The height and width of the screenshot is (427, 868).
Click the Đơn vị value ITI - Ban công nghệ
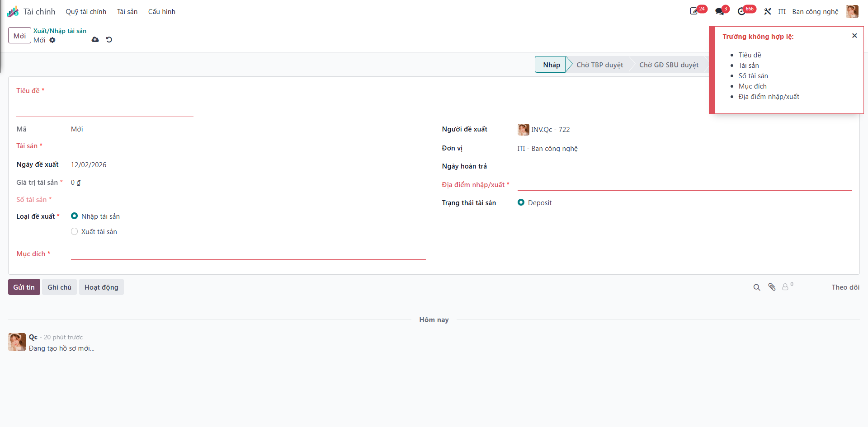pos(547,148)
